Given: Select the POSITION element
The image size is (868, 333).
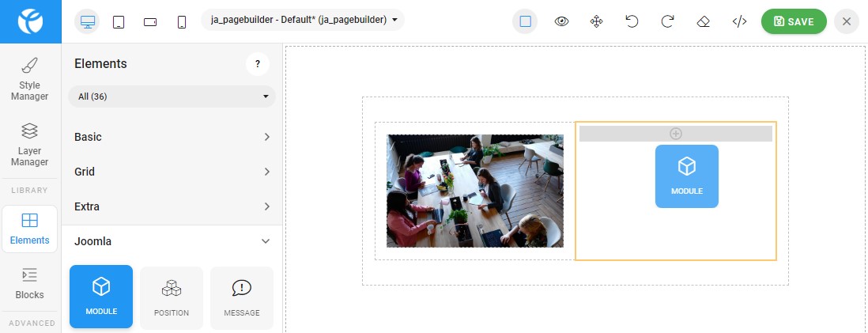Looking at the screenshot, I should (172, 298).
